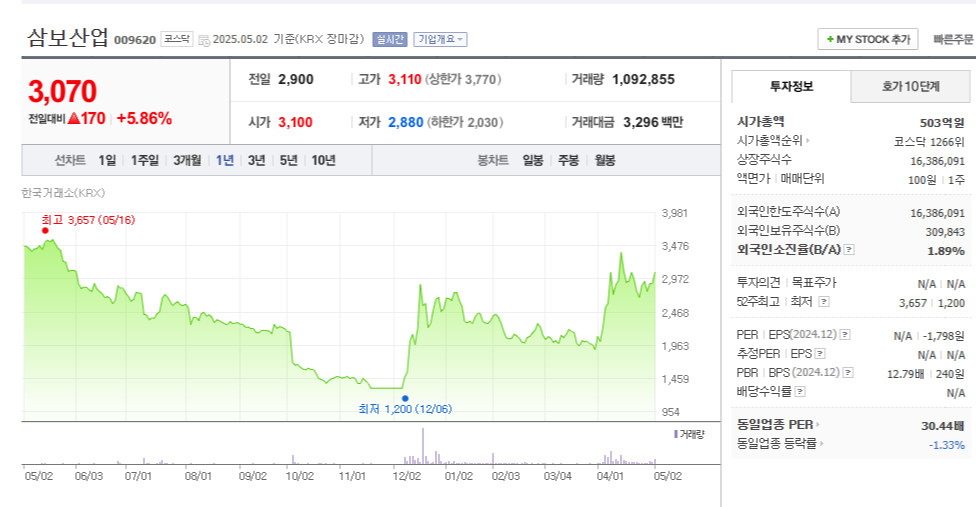Screen dimensions: 976x507
Task: Select the 5년 line chart period
Action: pos(288,160)
